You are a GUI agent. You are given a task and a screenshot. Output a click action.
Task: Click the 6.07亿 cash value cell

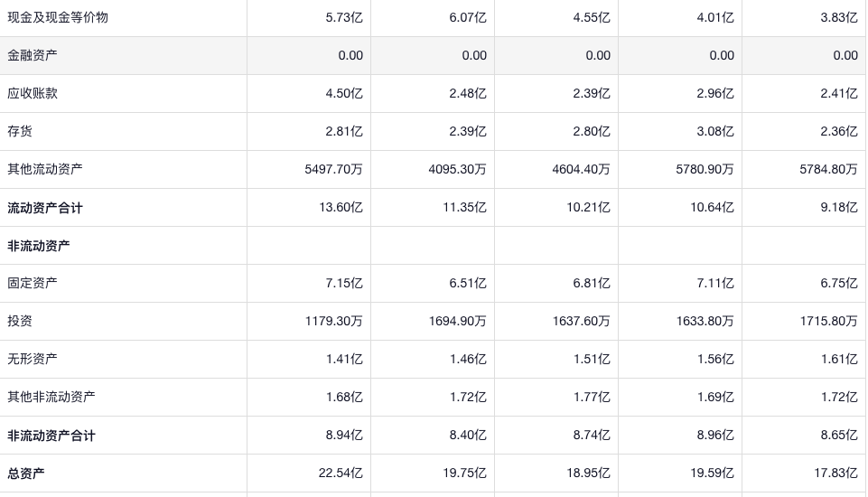pyautogui.click(x=468, y=17)
